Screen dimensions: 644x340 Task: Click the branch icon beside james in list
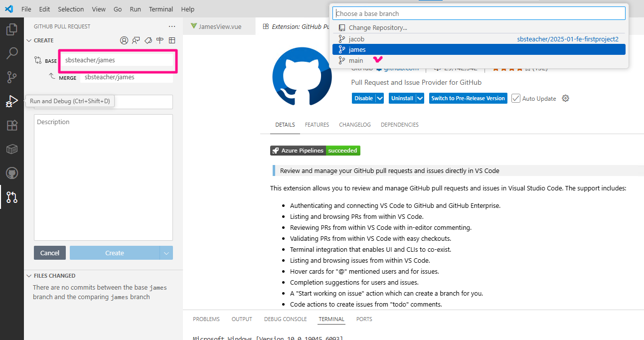pyautogui.click(x=341, y=49)
